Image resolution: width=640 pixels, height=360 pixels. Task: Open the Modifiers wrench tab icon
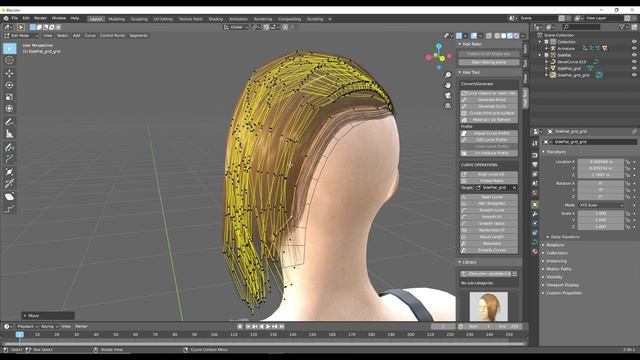point(535,214)
